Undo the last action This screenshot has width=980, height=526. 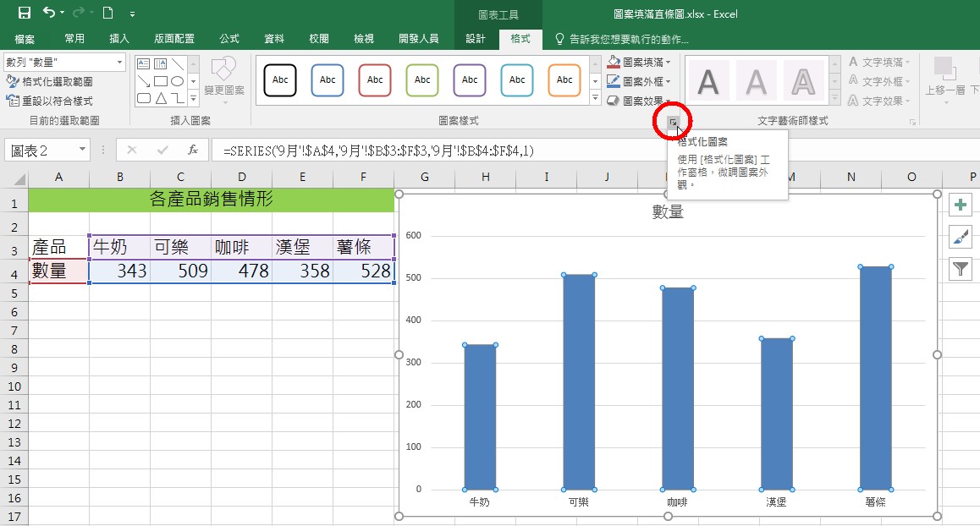pyautogui.click(x=49, y=13)
